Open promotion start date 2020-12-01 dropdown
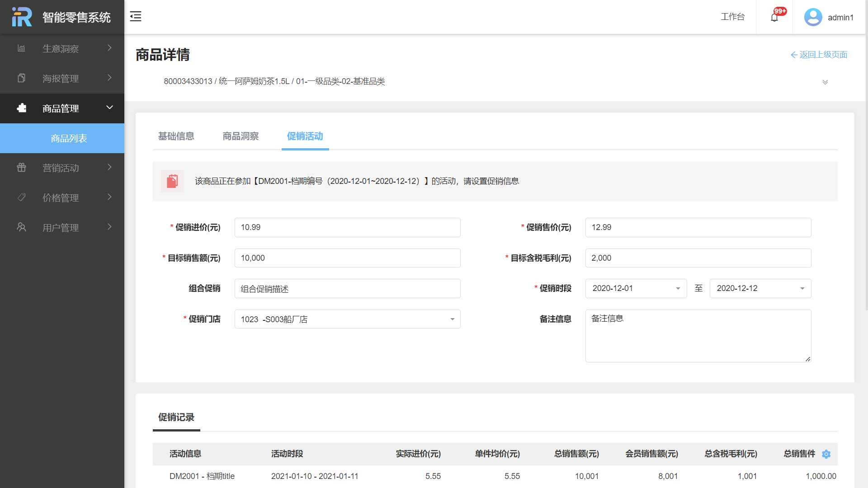This screenshot has width=868, height=488. coord(636,288)
